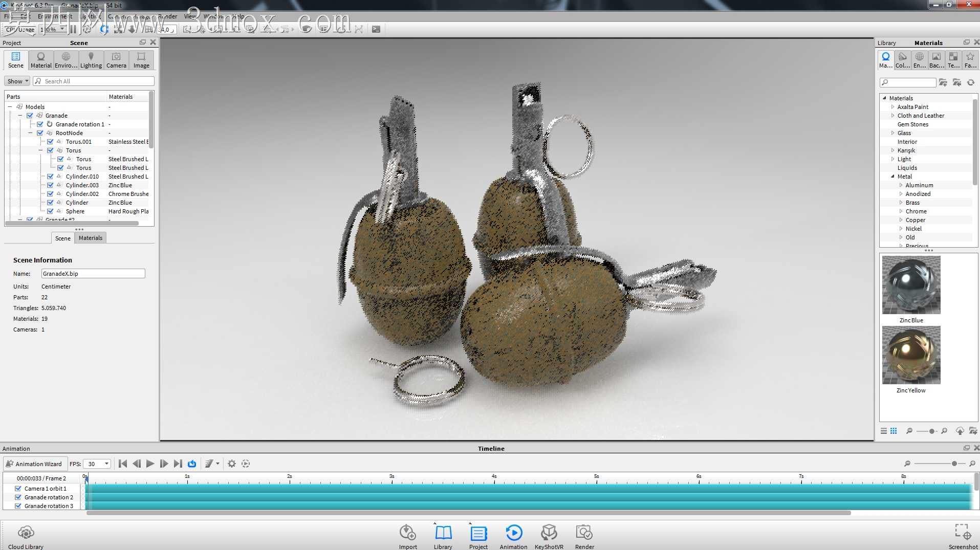This screenshot has height=550, width=980.
Task: Disable Granade rotation 2 animation
Action: [18, 497]
